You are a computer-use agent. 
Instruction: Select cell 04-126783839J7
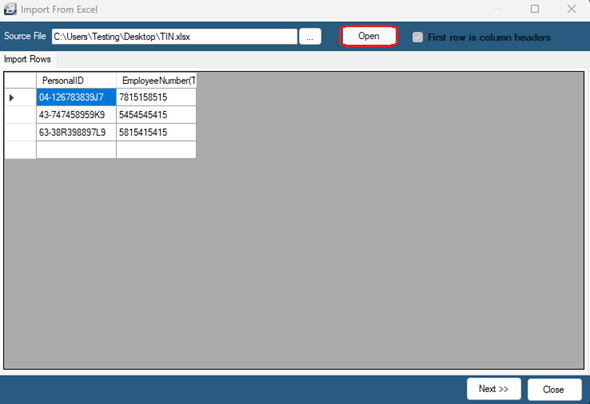(76, 97)
